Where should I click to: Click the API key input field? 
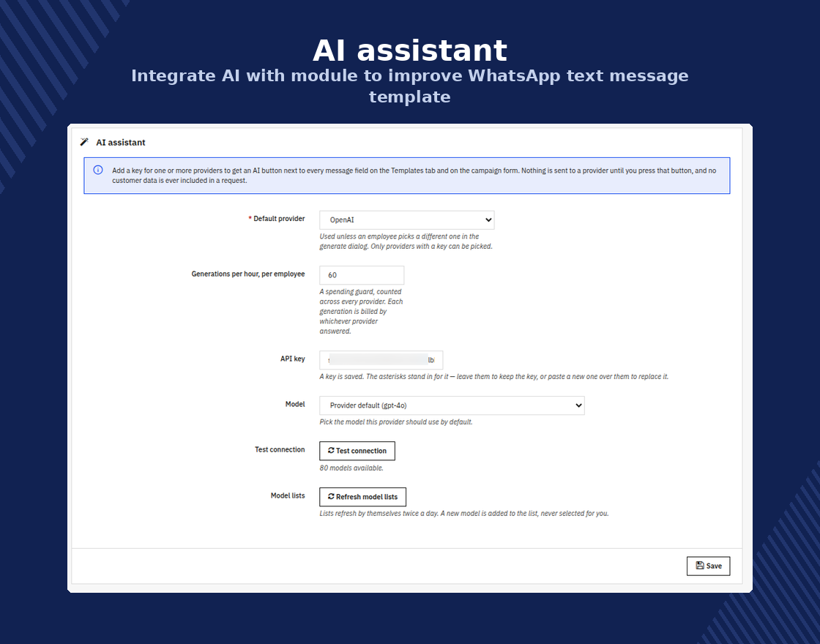[x=381, y=360]
